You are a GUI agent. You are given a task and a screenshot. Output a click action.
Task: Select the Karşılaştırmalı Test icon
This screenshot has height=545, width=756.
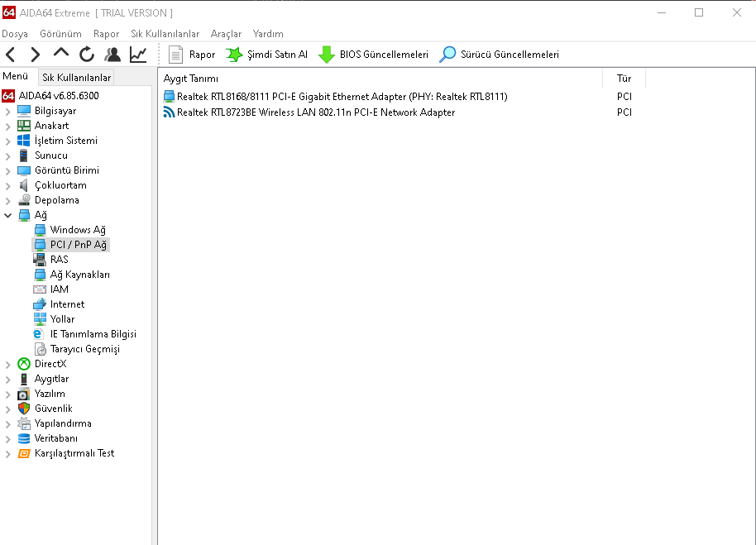tap(24, 453)
